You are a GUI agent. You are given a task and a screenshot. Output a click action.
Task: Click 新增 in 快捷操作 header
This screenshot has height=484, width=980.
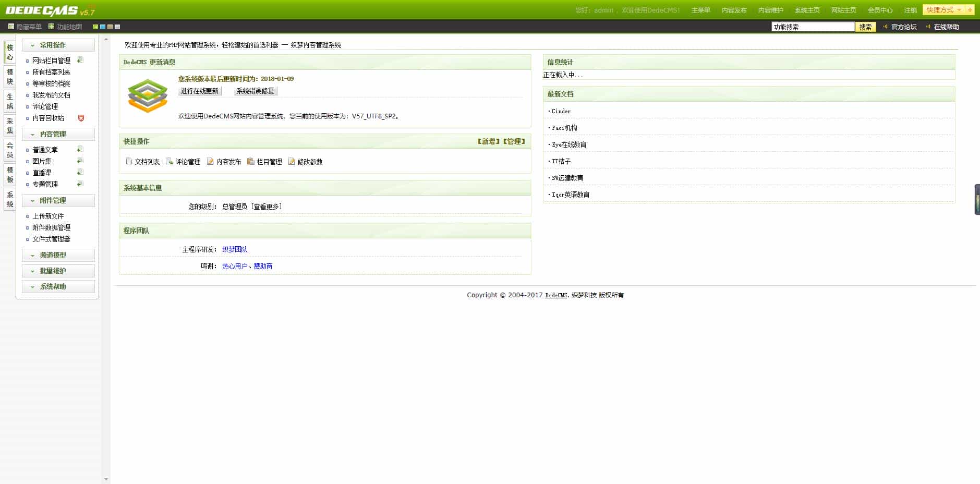[488, 141]
